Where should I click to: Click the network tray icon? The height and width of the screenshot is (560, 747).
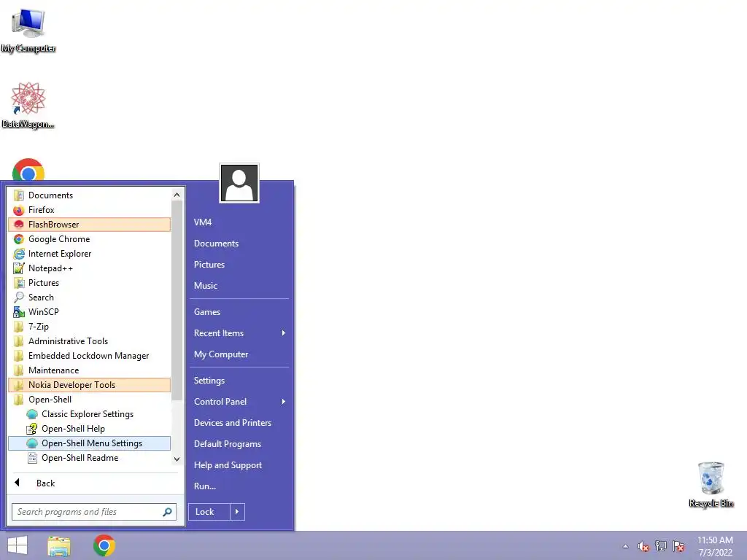click(x=661, y=546)
